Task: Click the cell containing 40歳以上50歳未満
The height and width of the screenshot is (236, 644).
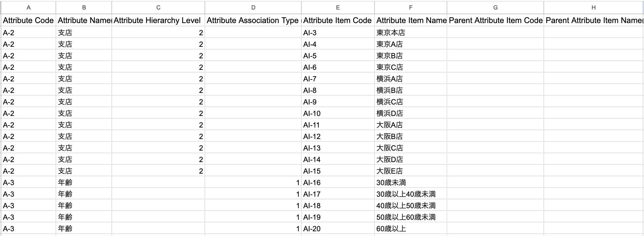Action: pyautogui.click(x=406, y=205)
